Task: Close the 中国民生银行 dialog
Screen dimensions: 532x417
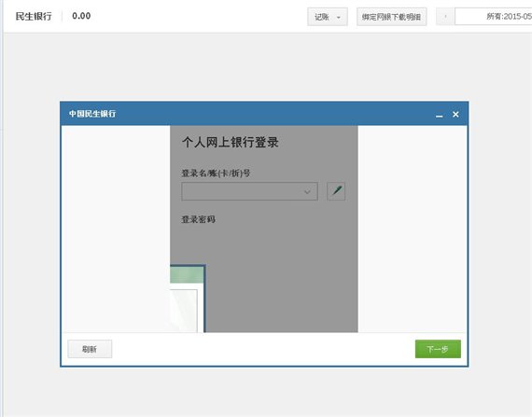Action: (x=455, y=114)
